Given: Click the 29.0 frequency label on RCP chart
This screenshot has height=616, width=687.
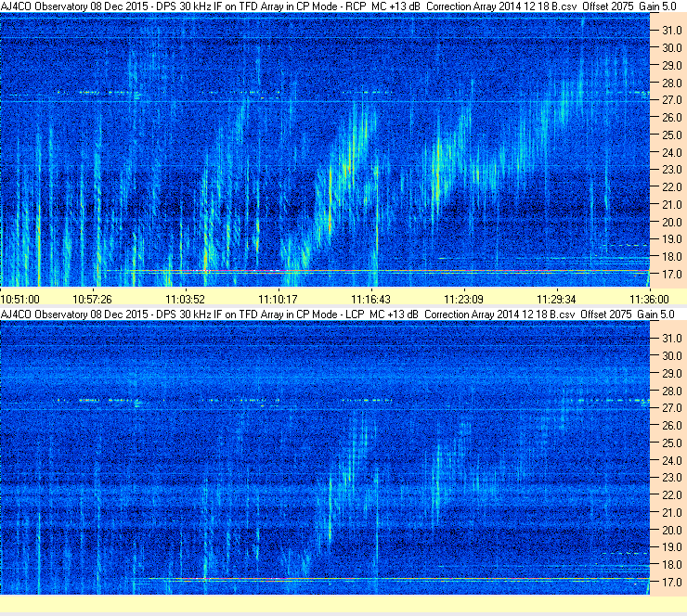Looking at the screenshot, I should click(671, 65).
